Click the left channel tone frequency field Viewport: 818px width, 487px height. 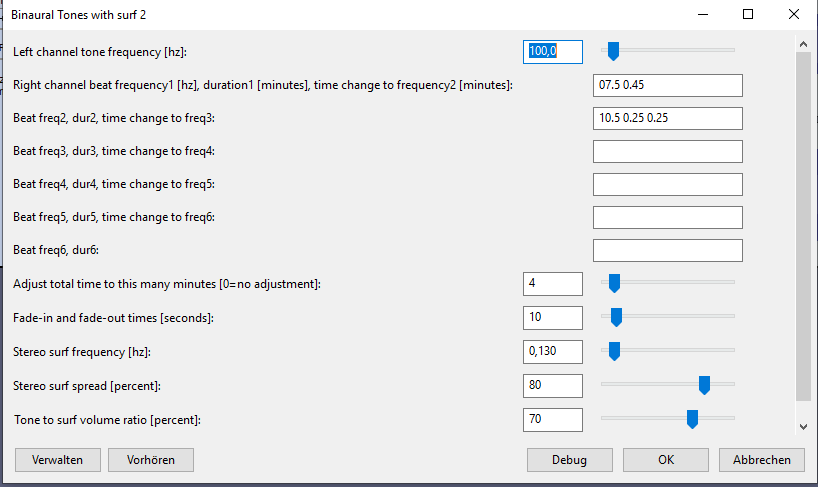[x=552, y=51]
